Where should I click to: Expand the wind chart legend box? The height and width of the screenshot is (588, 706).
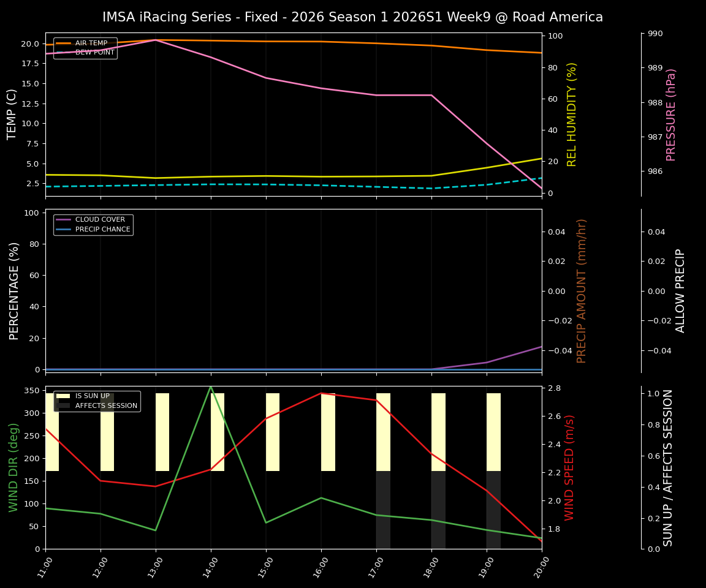pyautogui.click(x=96, y=401)
